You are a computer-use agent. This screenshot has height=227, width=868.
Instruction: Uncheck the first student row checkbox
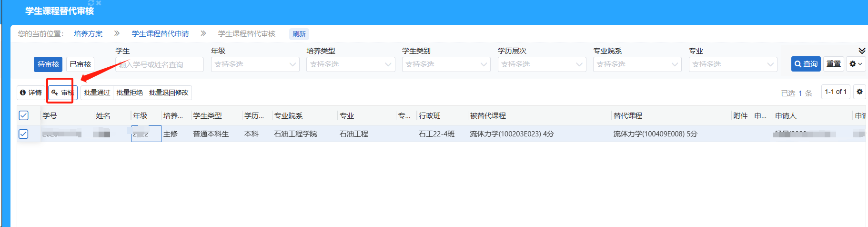click(x=23, y=134)
